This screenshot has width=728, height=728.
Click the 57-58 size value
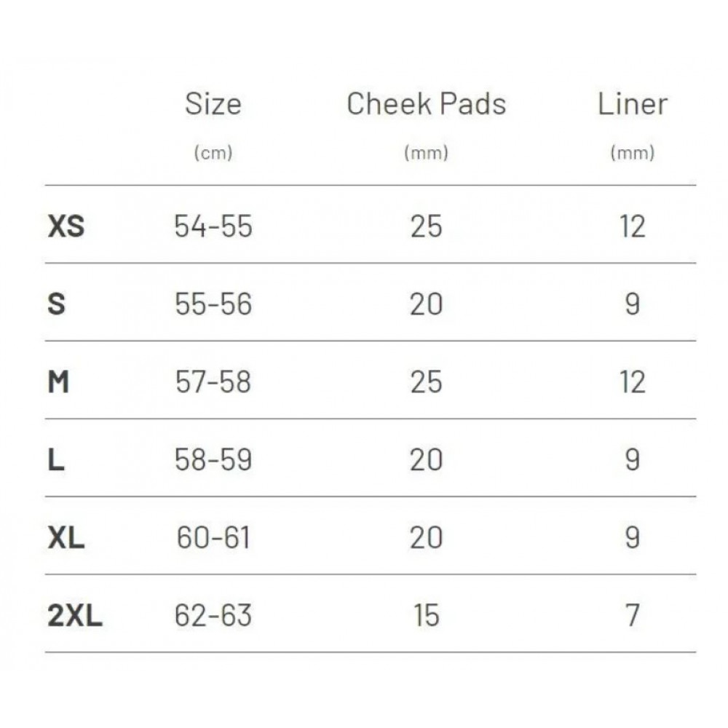[213, 382]
